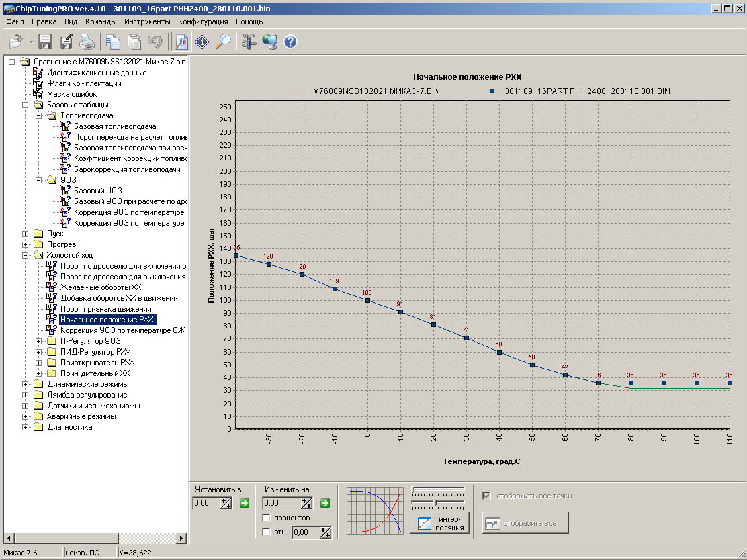Open file toolbar icon
This screenshot has width=747, height=560.
pyautogui.click(x=16, y=42)
